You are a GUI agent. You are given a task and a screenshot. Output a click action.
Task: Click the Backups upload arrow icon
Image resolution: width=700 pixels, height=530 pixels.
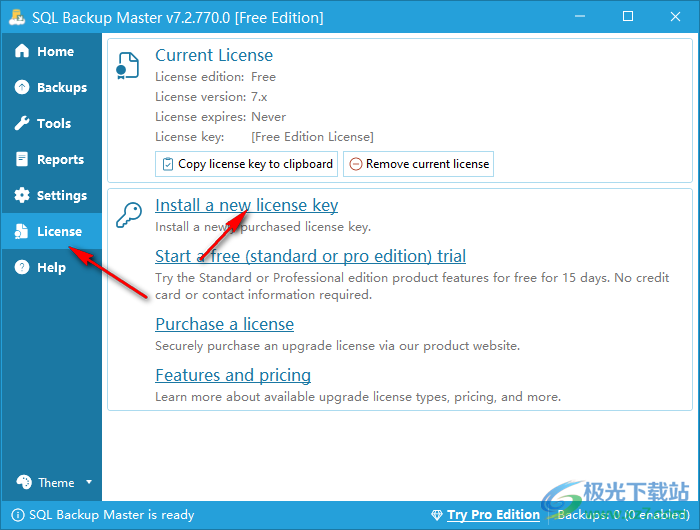(21, 88)
